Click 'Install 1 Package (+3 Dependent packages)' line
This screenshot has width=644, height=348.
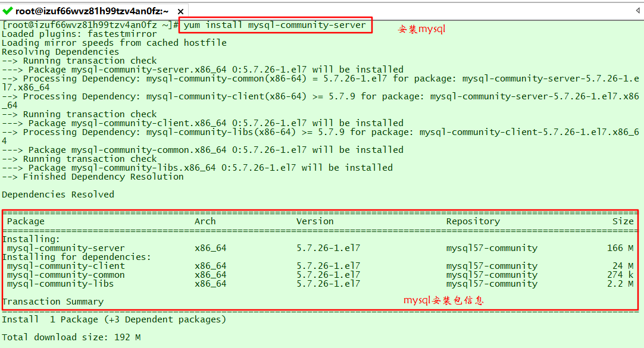tap(114, 319)
